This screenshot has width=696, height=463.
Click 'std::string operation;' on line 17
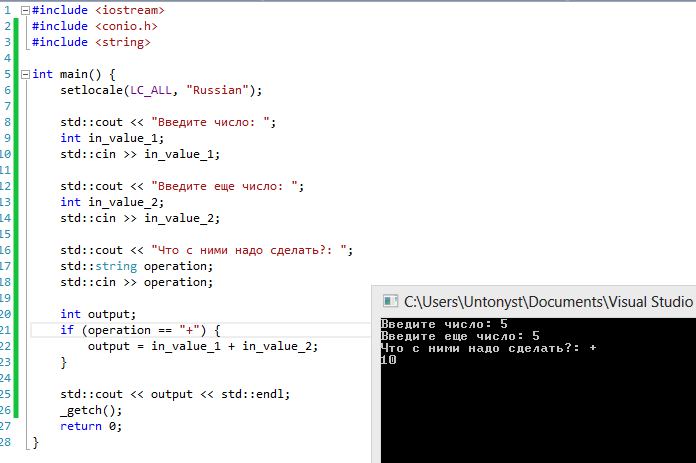click(137, 266)
